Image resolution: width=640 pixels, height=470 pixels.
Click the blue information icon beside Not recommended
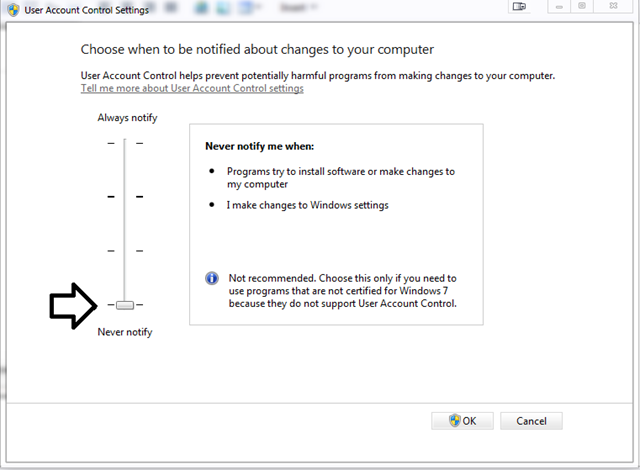pos(212,278)
